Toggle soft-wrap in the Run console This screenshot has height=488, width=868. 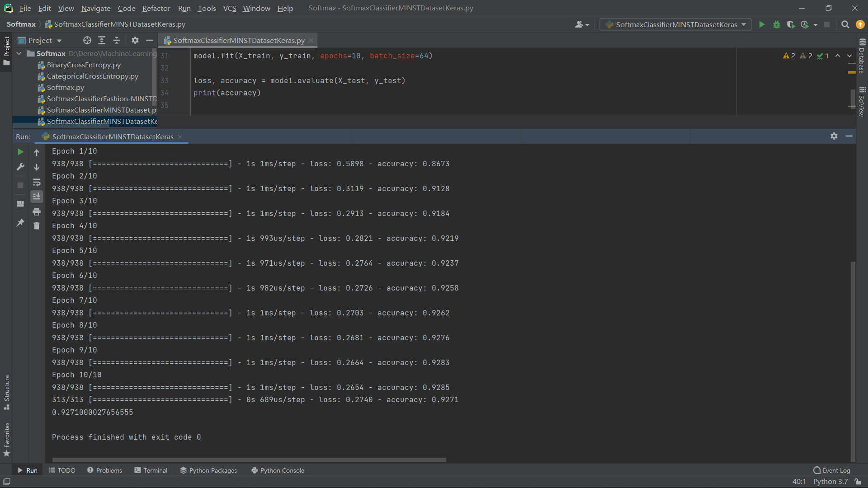coord(37,183)
